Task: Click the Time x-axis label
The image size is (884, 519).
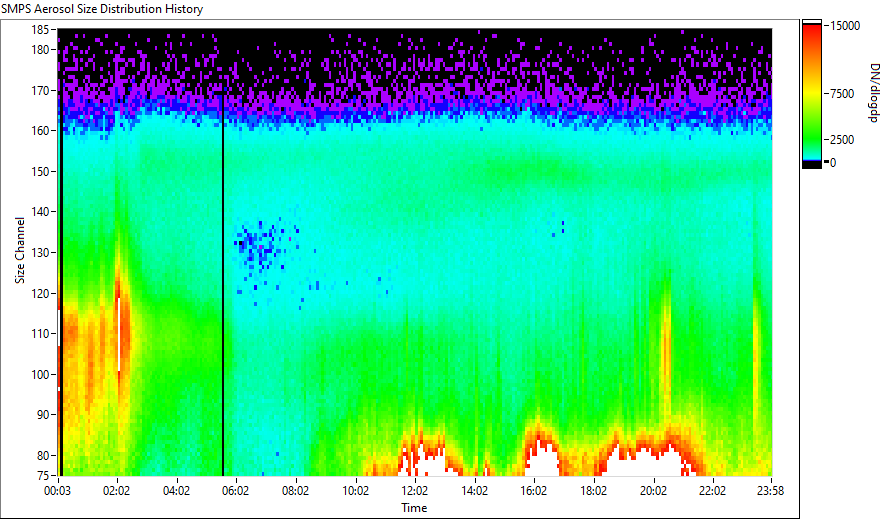Action: [x=414, y=508]
